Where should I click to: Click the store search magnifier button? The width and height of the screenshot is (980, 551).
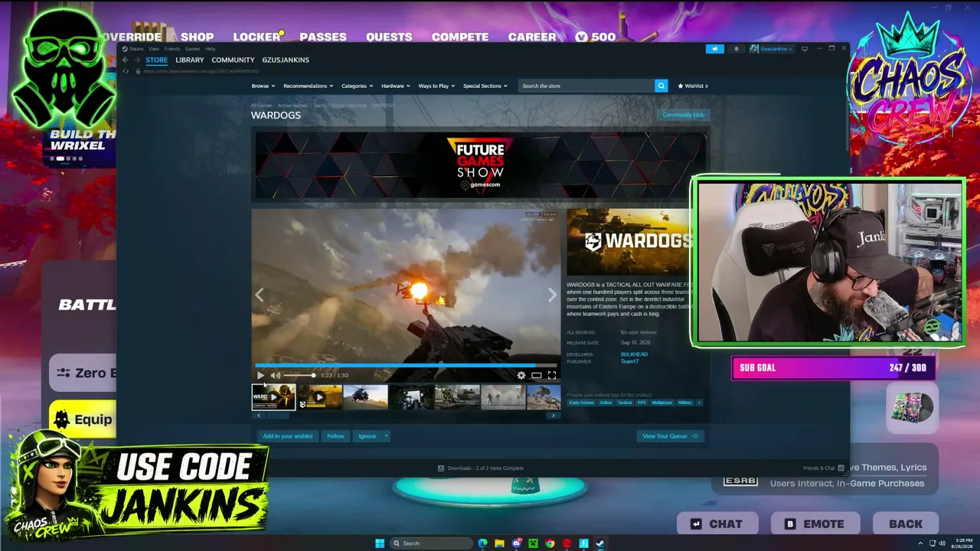661,86
